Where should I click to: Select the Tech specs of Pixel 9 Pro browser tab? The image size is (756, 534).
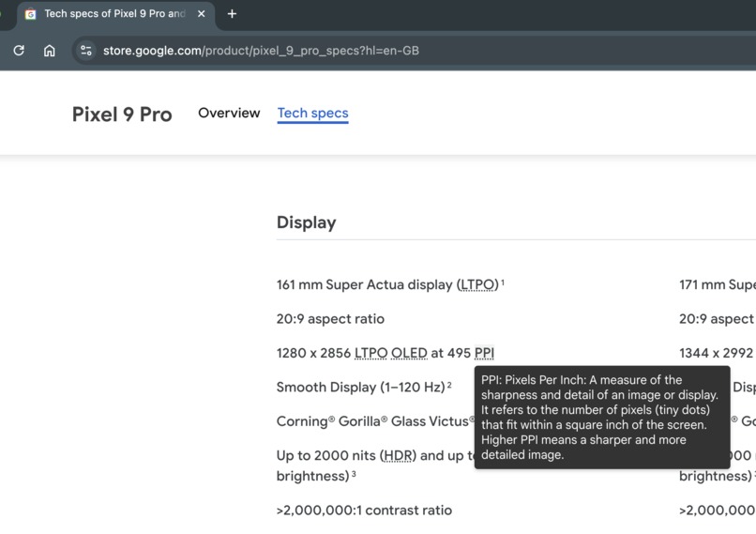115,14
